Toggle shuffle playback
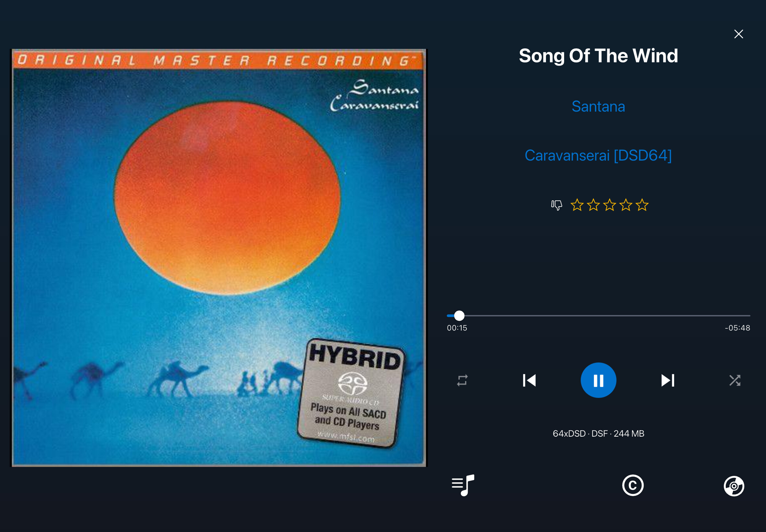 735,380
